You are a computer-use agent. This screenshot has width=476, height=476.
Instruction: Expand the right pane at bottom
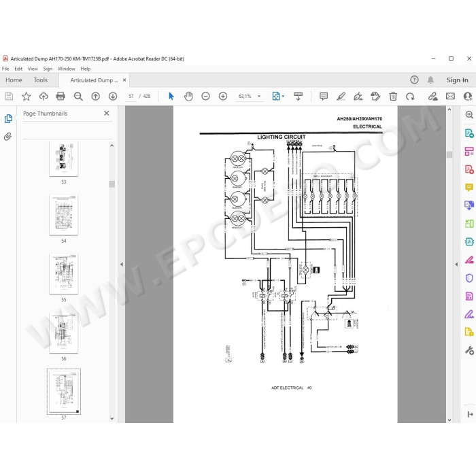(x=470, y=414)
